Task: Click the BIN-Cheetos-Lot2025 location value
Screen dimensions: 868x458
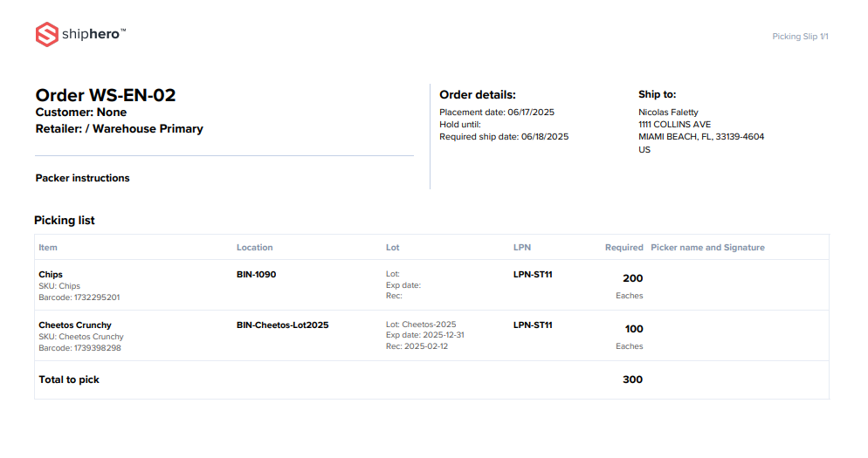Action: click(x=282, y=325)
